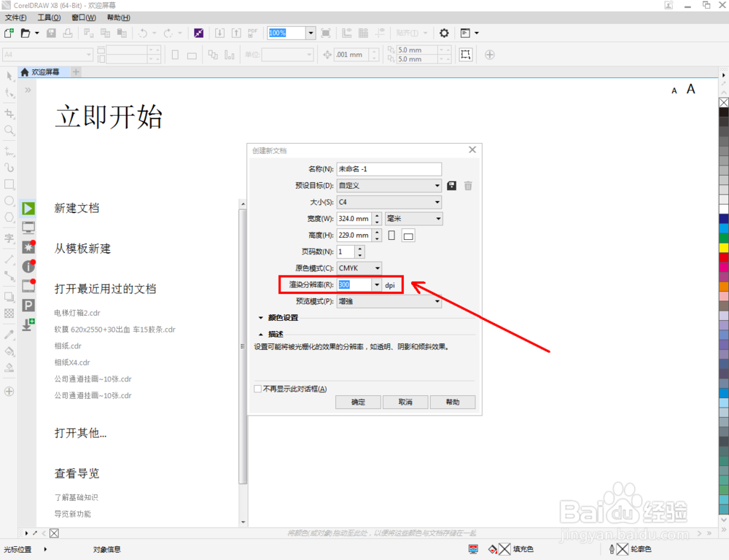The height and width of the screenshot is (560, 729).
Task: Click the Save disk toolbar icon
Action: coord(51,33)
